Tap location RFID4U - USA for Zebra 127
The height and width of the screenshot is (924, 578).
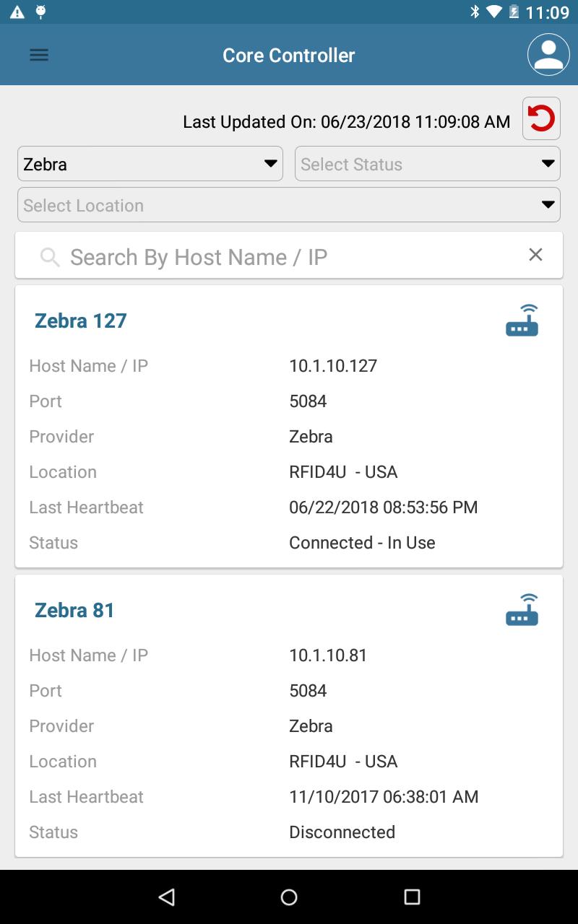click(343, 472)
